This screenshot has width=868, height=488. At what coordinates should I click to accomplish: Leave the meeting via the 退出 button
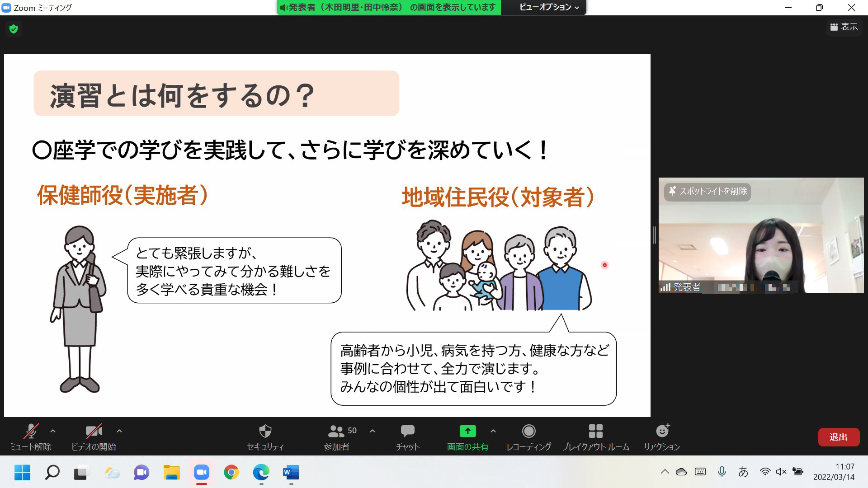click(839, 436)
